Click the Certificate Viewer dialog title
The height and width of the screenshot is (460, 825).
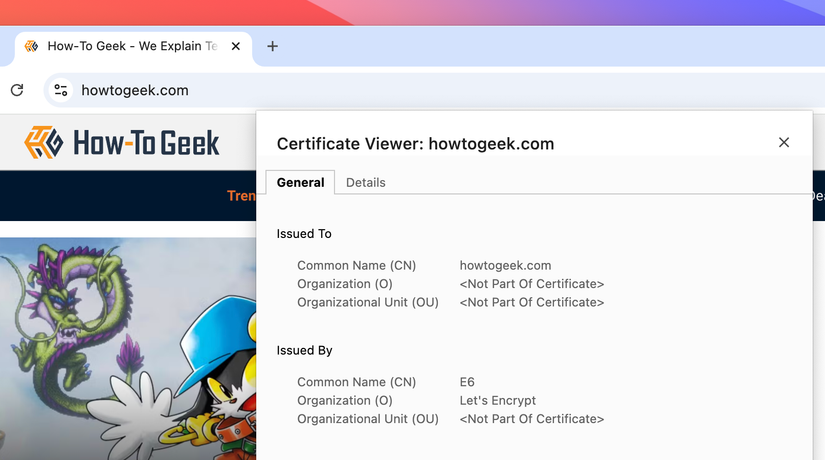[415, 143]
